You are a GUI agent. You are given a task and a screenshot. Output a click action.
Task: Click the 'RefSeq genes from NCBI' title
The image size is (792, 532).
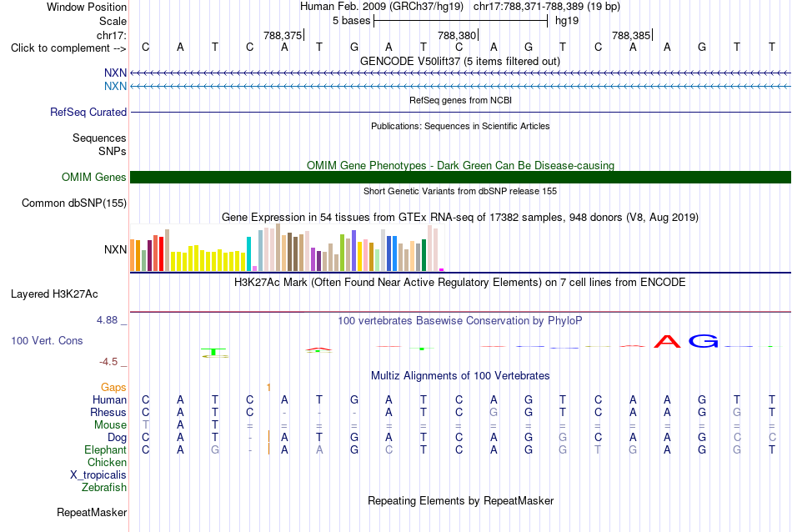460,100
